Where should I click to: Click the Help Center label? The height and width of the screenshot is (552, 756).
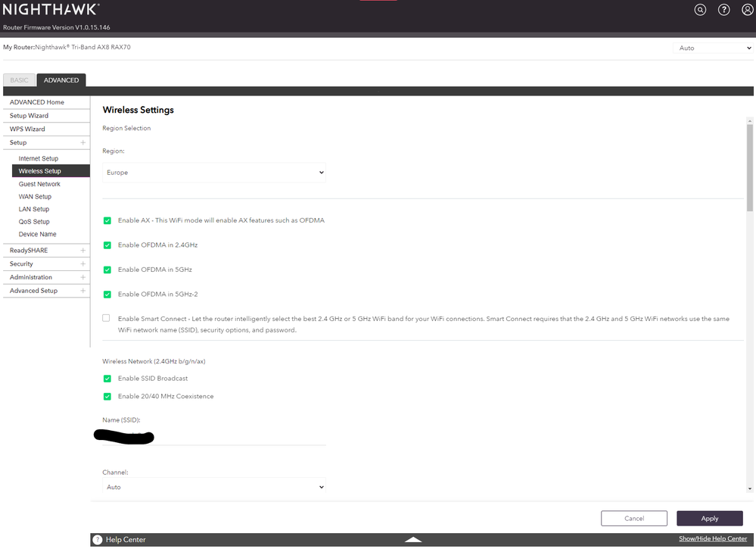click(126, 539)
